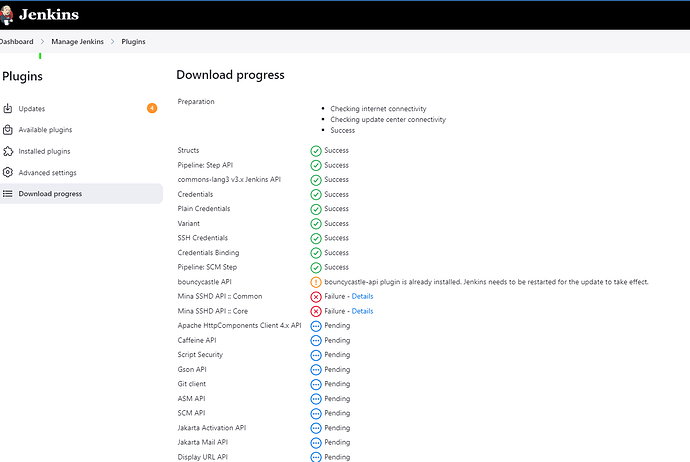The image size is (690, 462).
Task: Open the Jenkins home title link
Action: coord(49,15)
